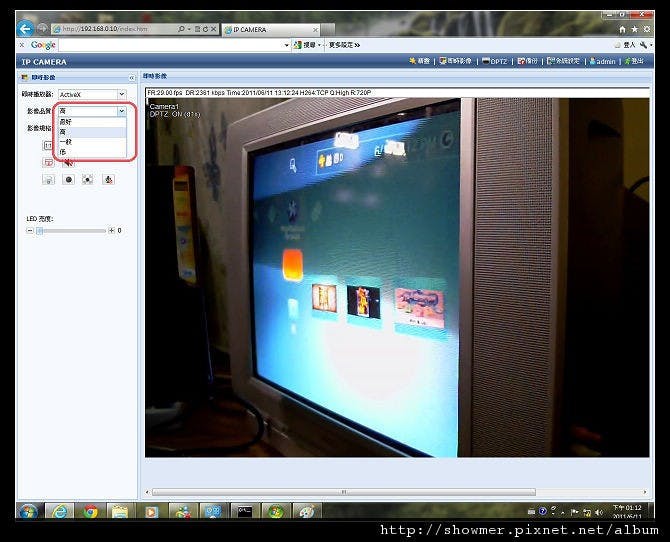Open the first star-icon item in camera menu
The height and width of the screenshot is (542, 670).
[419, 61]
